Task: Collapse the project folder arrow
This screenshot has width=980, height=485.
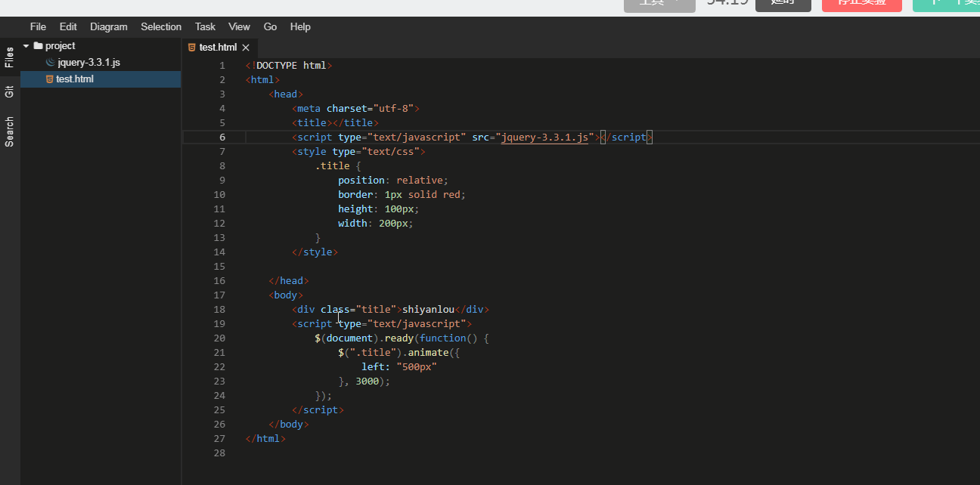Action: [26, 46]
